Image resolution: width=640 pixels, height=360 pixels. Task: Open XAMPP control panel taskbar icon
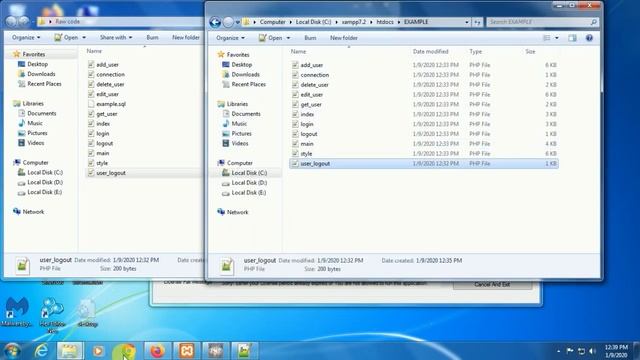coord(187,351)
